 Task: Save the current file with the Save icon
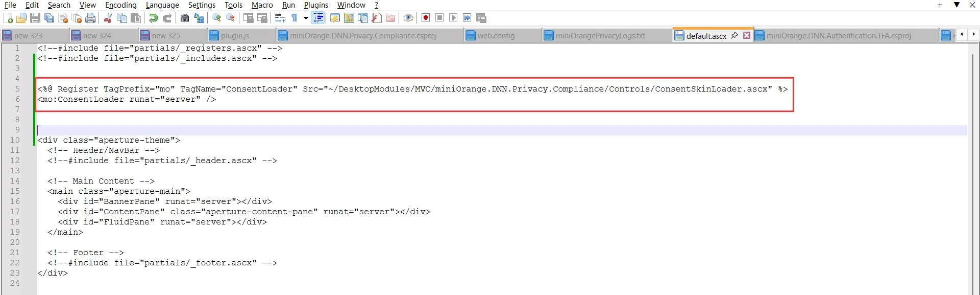[35, 18]
